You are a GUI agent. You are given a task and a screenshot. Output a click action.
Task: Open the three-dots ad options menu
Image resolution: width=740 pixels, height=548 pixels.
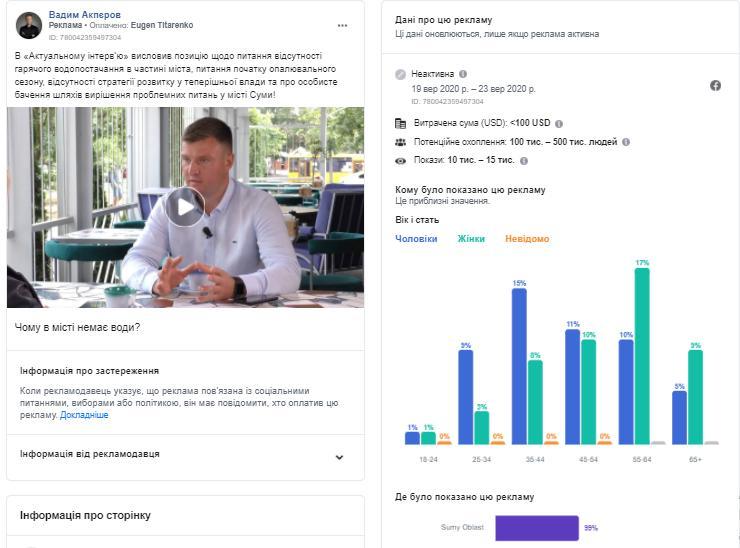pos(343,25)
